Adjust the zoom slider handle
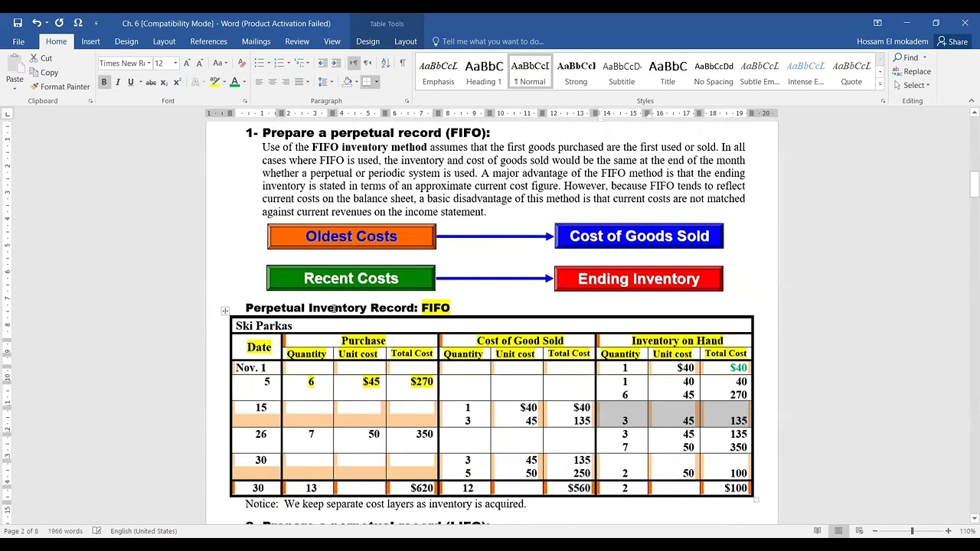 (x=912, y=531)
